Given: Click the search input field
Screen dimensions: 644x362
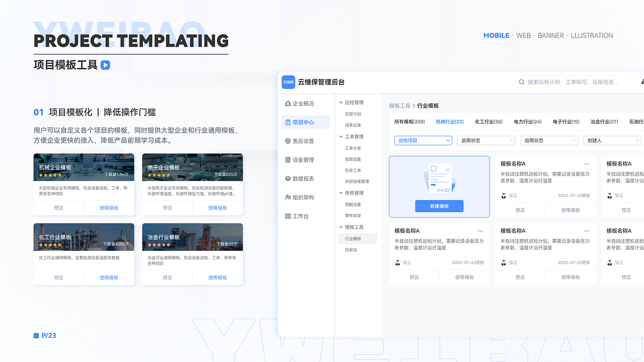Looking at the screenshot, I should click(574, 82).
